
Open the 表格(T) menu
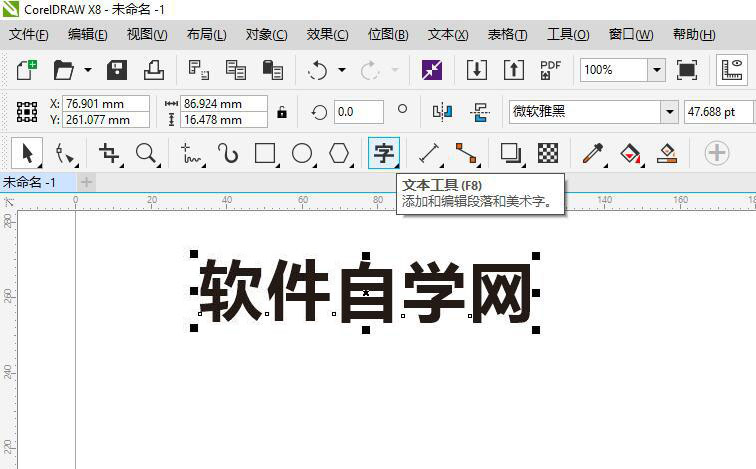pyautogui.click(x=507, y=35)
